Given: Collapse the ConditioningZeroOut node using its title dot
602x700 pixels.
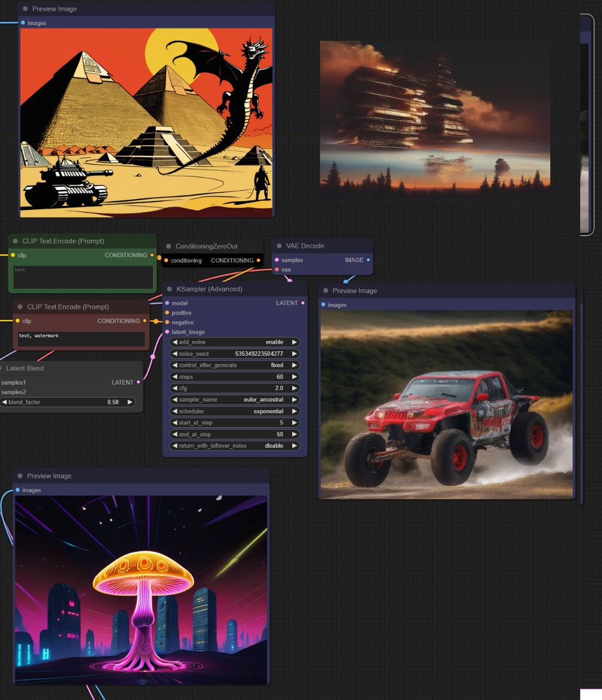Looking at the screenshot, I should (x=169, y=247).
